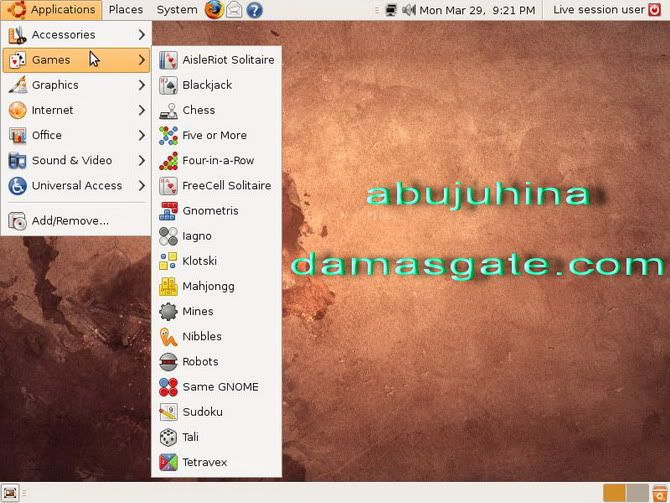The image size is (670, 503).
Task: Click the date and time clock
Action: [x=477, y=10]
